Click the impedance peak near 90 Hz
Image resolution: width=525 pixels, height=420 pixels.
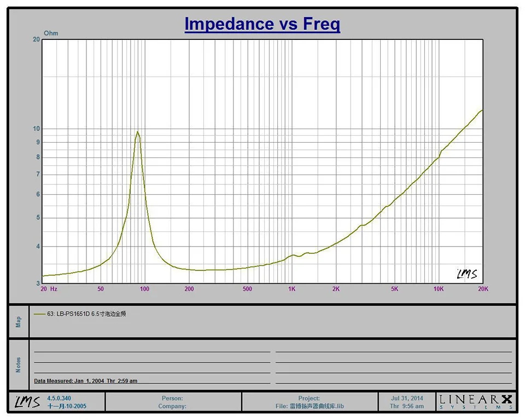click(137, 132)
